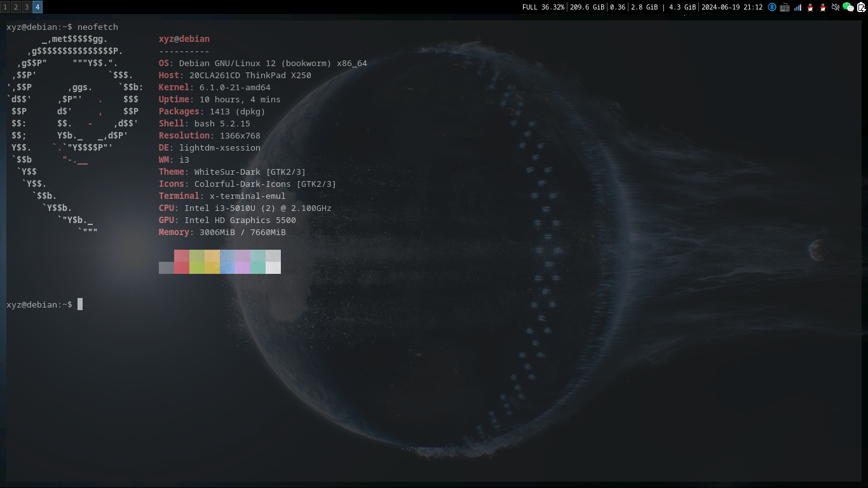Click the terminal cursor at the prompt
The height and width of the screenshot is (488, 868).
pyautogui.click(x=80, y=304)
